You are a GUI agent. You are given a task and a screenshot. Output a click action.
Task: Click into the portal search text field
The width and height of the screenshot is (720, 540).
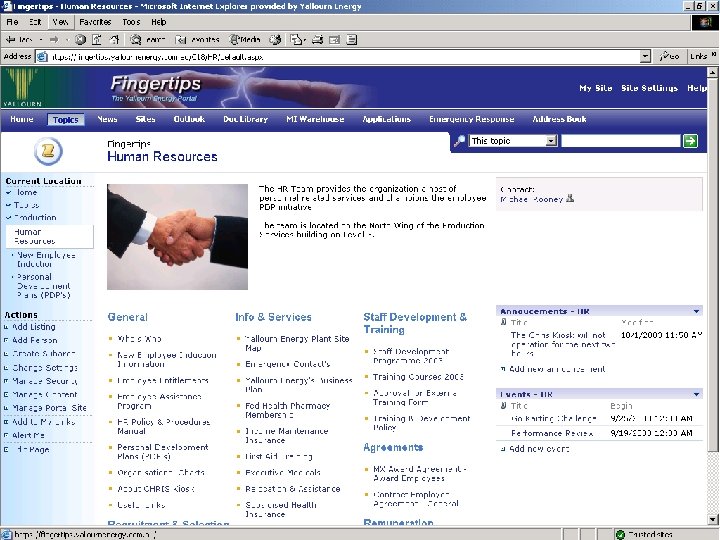pos(620,141)
